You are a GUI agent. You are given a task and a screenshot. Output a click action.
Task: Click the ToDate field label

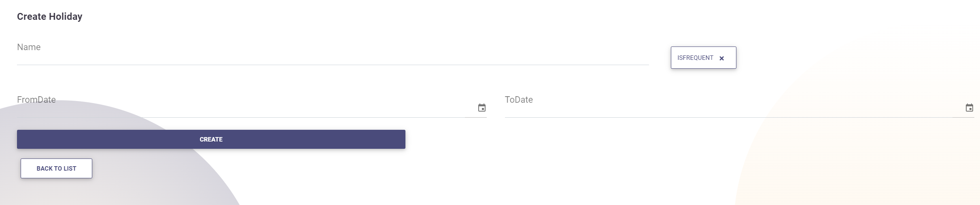[519, 100]
